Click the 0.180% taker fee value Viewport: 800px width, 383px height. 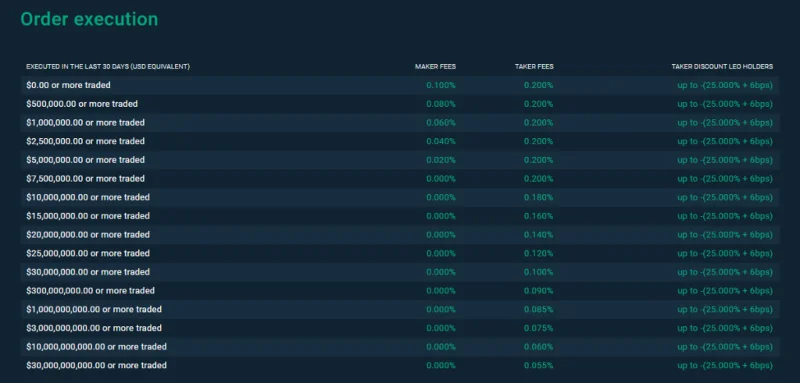(x=538, y=197)
